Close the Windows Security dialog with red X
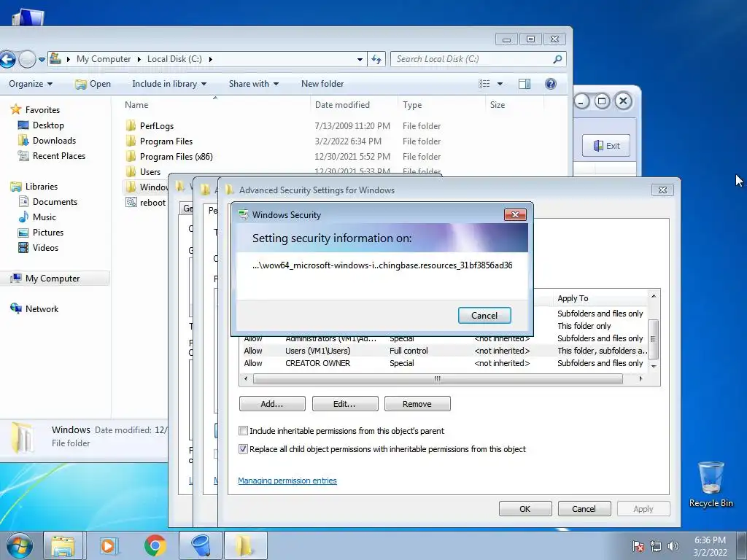This screenshot has width=747, height=560. click(515, 215)
